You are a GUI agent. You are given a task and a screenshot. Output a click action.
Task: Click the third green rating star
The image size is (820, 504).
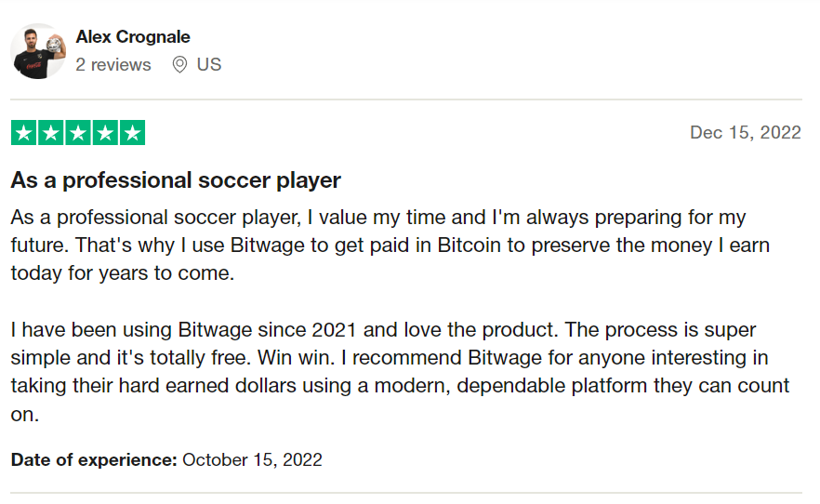tap(78, 133)
